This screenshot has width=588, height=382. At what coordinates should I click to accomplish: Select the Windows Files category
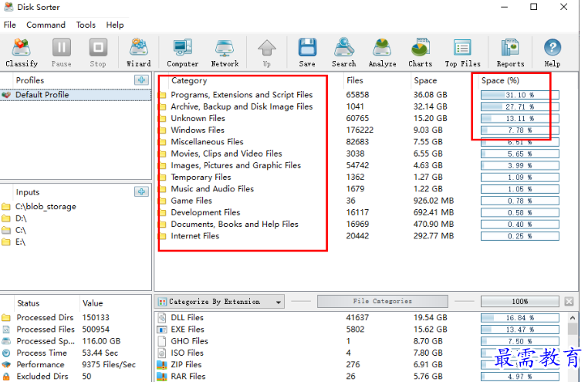[198, 130]
